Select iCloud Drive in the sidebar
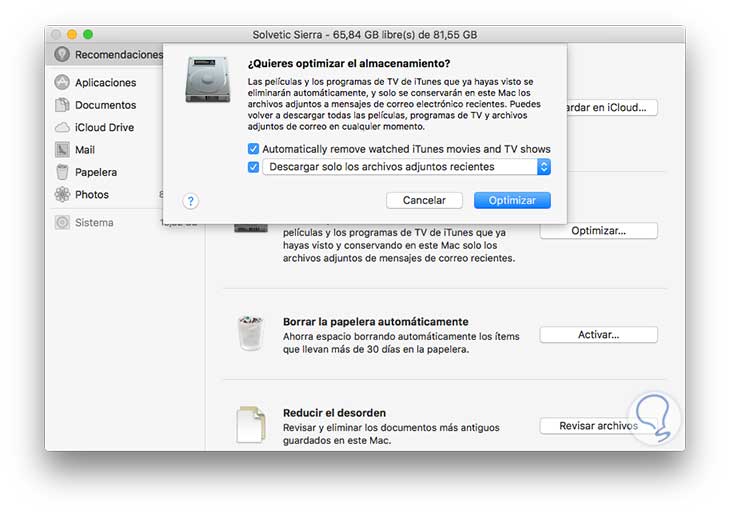Viewport: 730px width, 515px height. click(x=126, y=127)
